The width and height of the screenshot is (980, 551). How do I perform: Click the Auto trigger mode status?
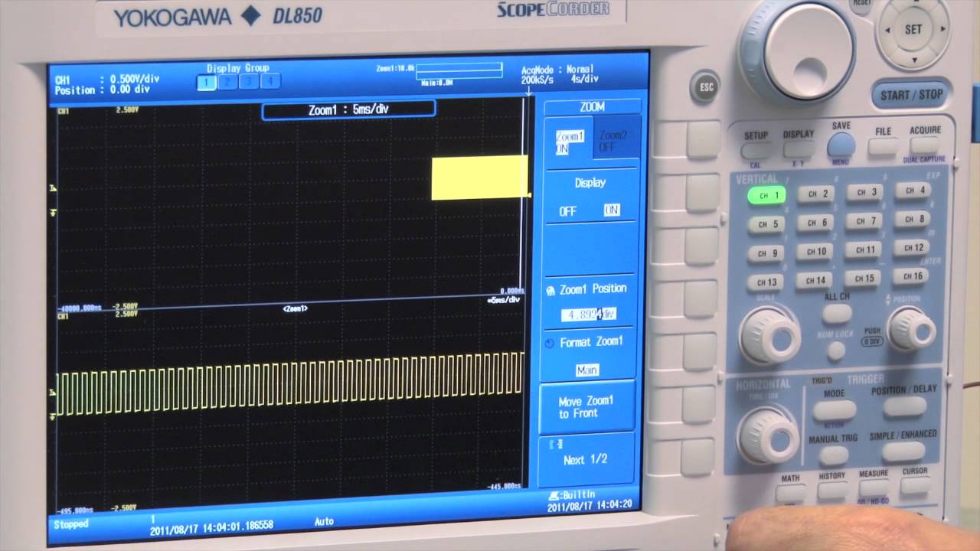coord(324,522)
